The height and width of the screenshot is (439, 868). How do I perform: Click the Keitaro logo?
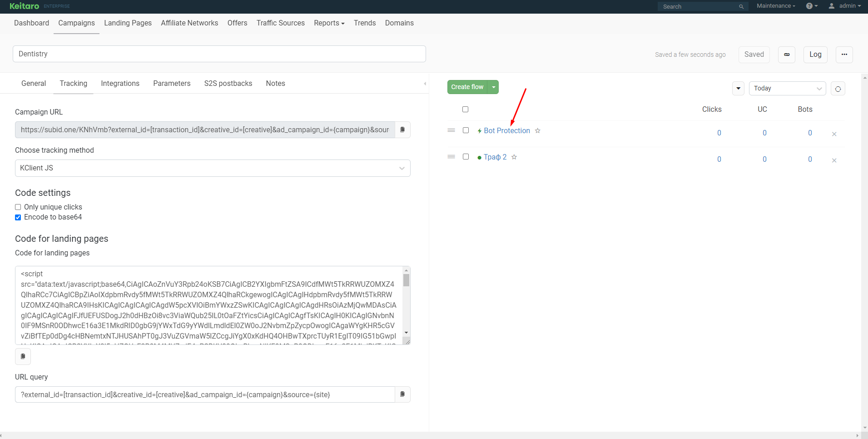(24, 6)
